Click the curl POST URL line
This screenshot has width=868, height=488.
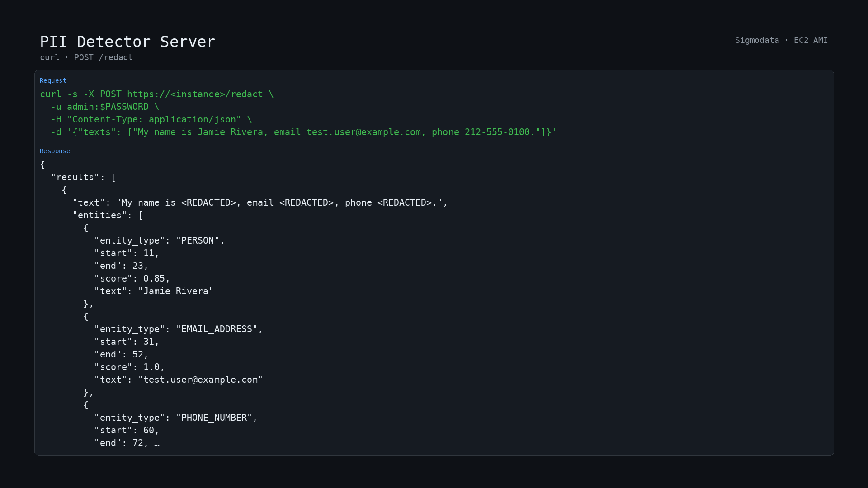(x=156, y=94)
